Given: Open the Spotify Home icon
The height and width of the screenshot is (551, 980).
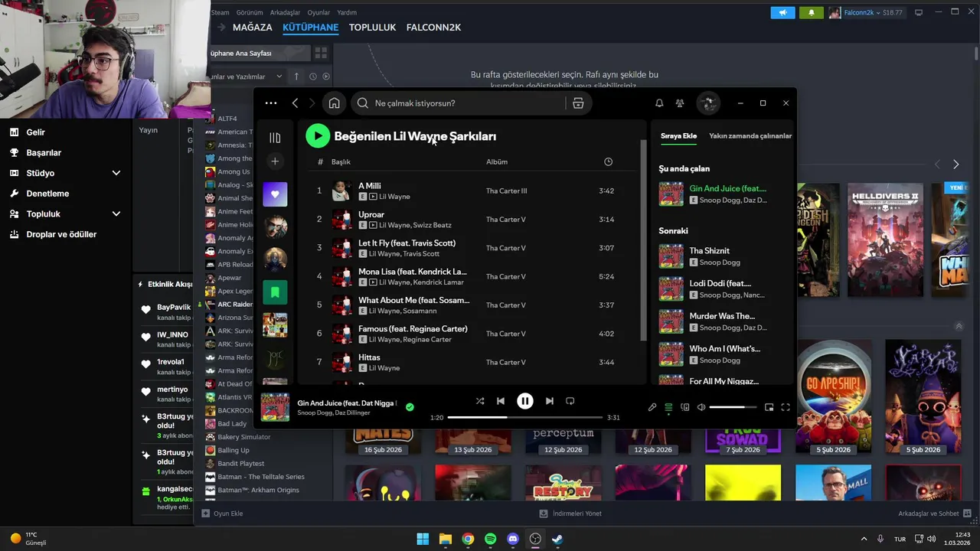Looking at the screenshot, I should click(334, 103).
